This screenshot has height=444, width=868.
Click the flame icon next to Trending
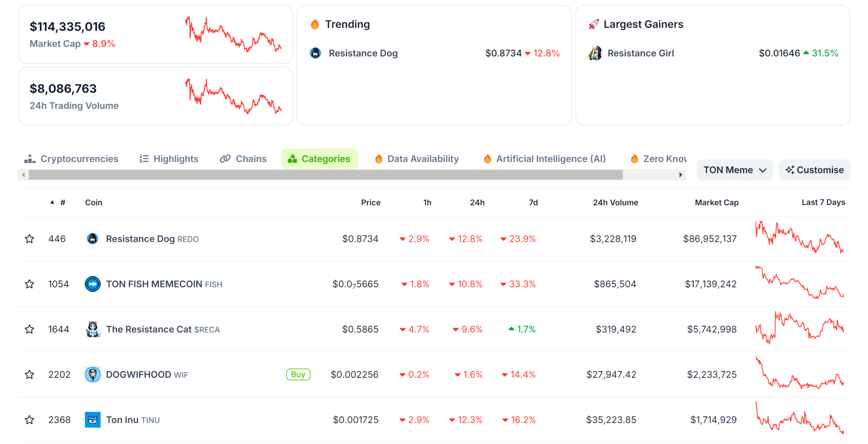pos(315,24)
